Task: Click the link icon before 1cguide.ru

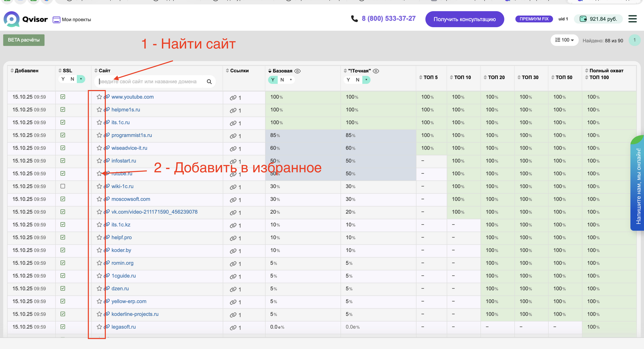Action: (x=107, y=276)
